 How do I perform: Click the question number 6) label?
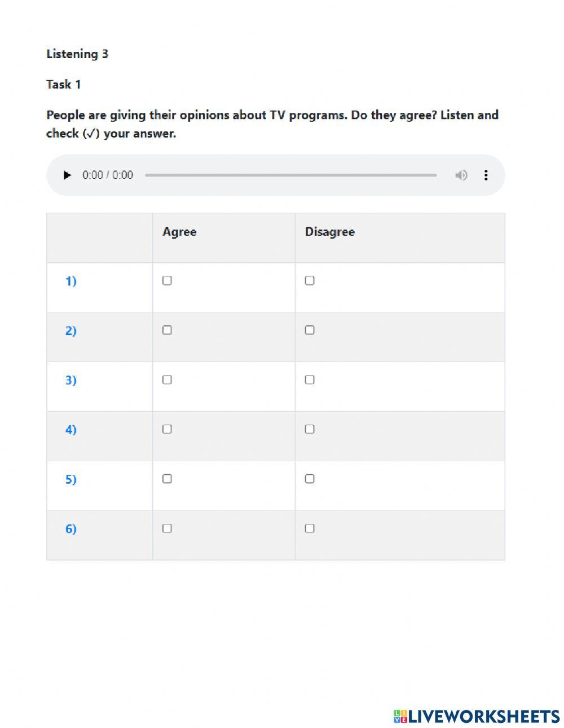71,529
